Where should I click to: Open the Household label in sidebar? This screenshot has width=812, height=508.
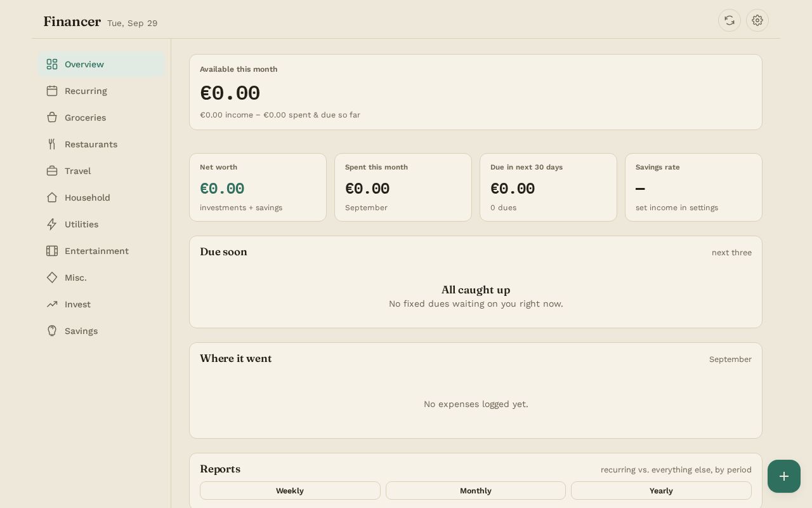[x=88, y=197]
